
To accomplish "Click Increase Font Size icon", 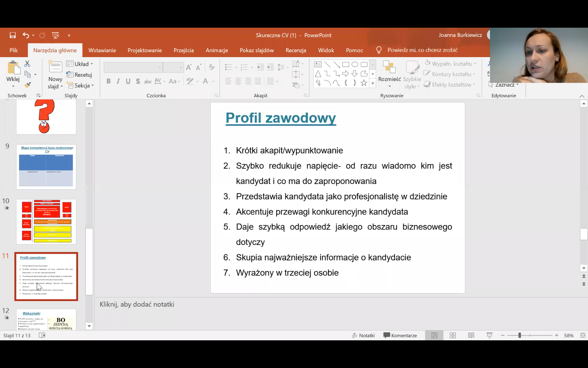I will point(189,67).
